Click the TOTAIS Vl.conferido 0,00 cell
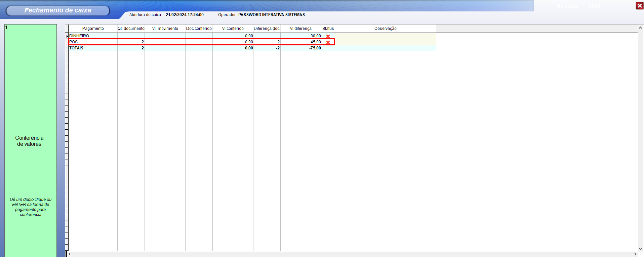Screen dimensions: 644x257 (x=233, y=48)
